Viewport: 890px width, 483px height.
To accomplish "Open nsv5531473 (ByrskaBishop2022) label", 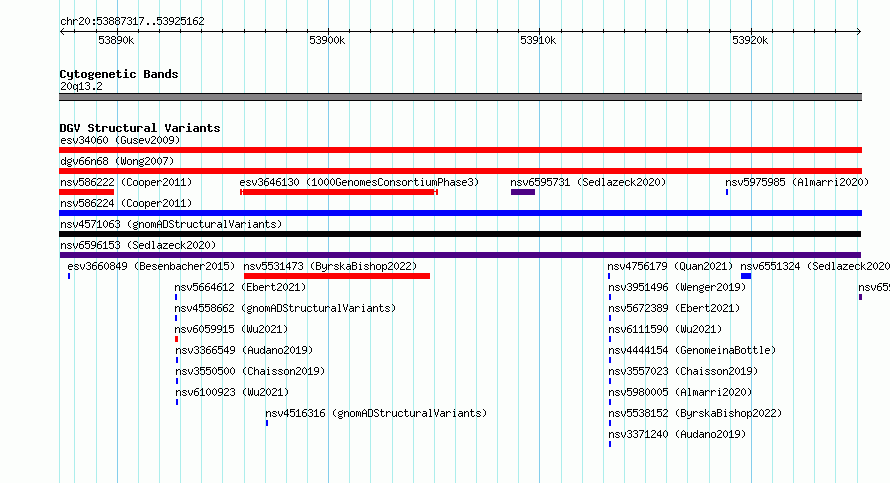I will (330, 266).
